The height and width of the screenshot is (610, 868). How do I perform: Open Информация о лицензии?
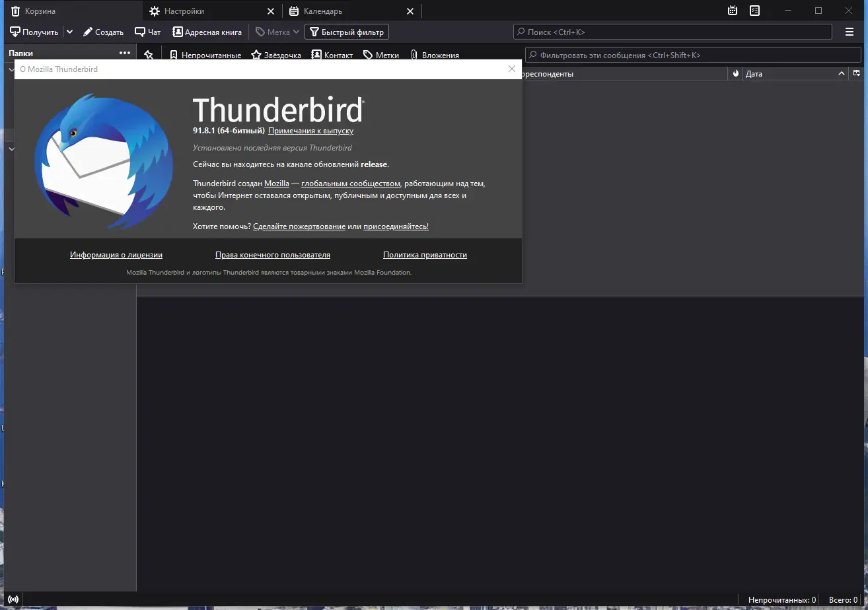pyautogui.click(x=116, y=255)
